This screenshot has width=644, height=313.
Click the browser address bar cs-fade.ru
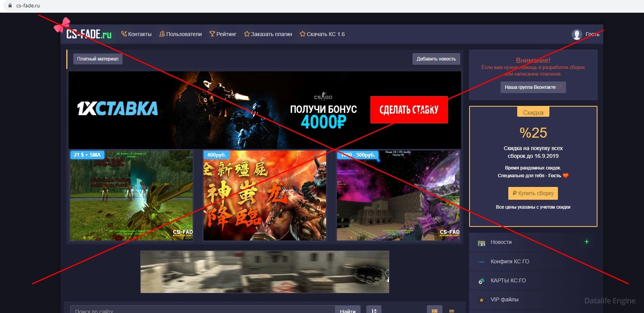[28, 6]
